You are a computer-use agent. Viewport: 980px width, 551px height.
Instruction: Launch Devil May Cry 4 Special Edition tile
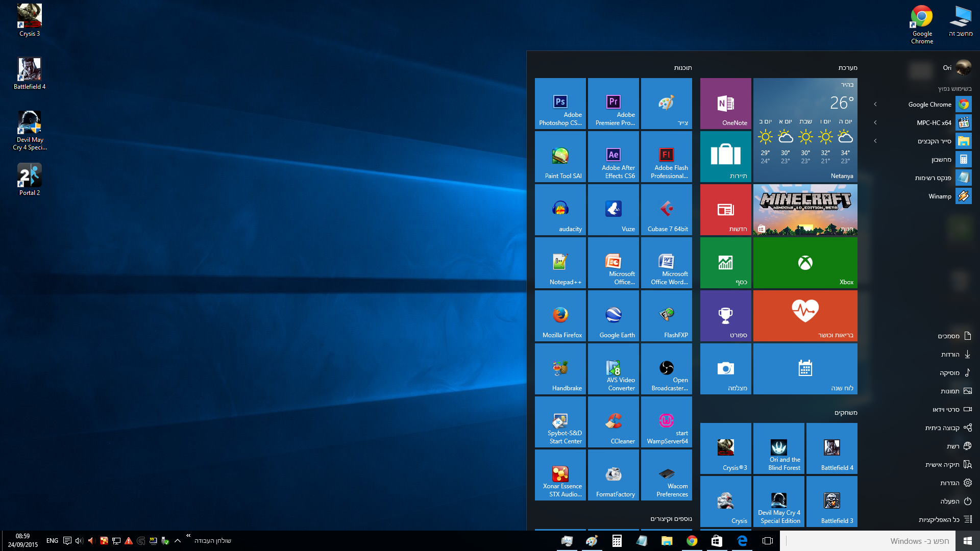tap(779, 502)
